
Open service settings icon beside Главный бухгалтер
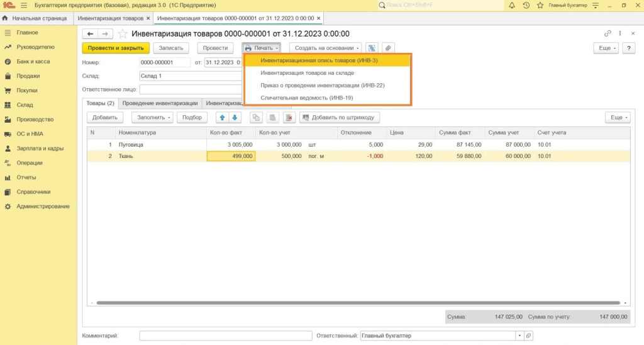click(x=596, y=5)
